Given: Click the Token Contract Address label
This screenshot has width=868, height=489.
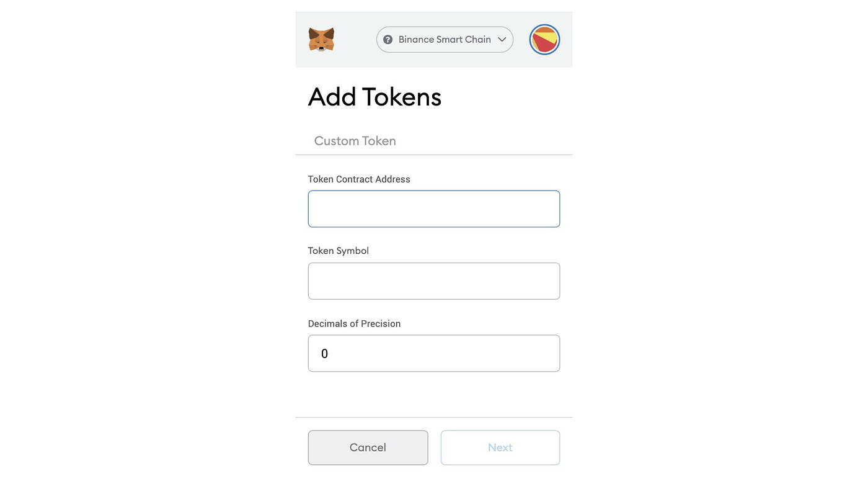Looking at the screenshot, I should pyautogui.click(x=359, y=179).
